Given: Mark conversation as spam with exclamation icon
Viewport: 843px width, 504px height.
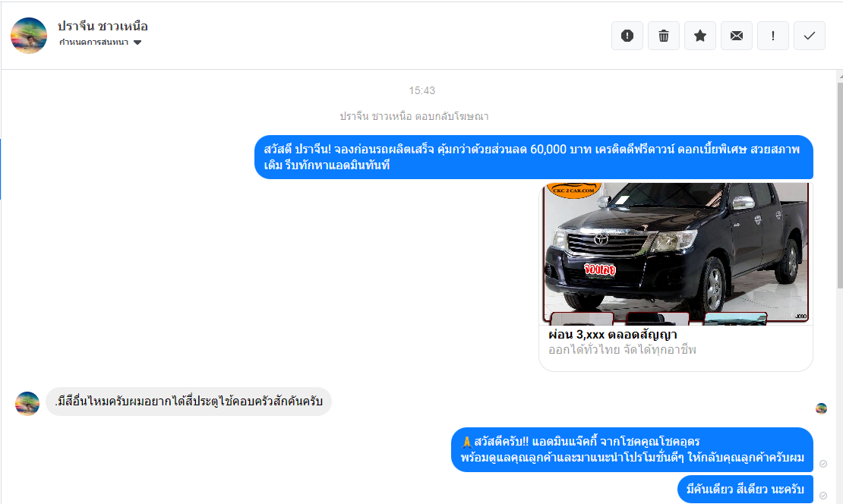Looking at the screenshot, I should [627, 36].
